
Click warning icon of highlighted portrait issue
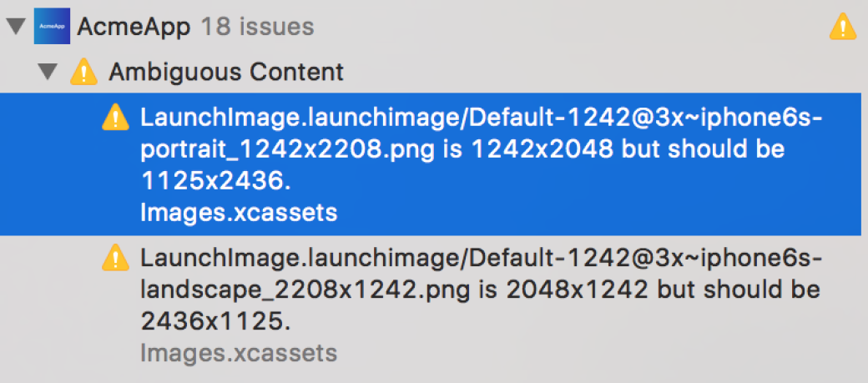click(116, 118)
